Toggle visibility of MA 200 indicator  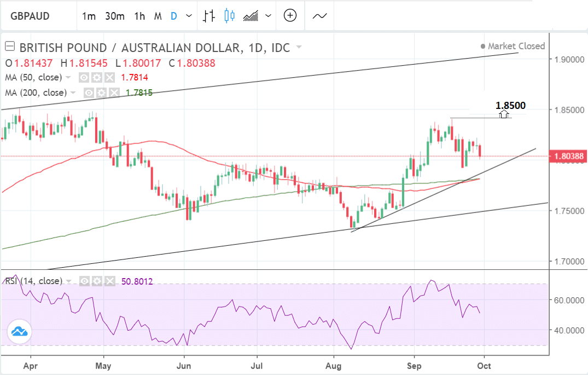(88, 93)
